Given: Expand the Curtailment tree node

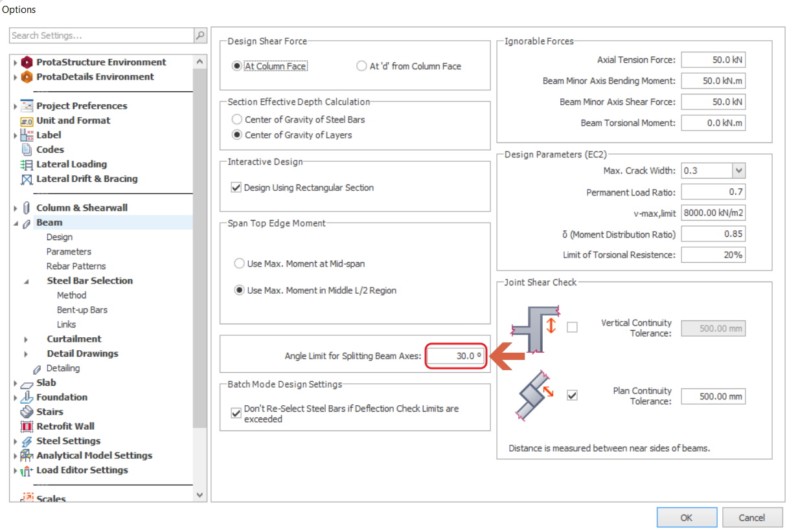Looking at the screenshot, I should click(26, 339).
